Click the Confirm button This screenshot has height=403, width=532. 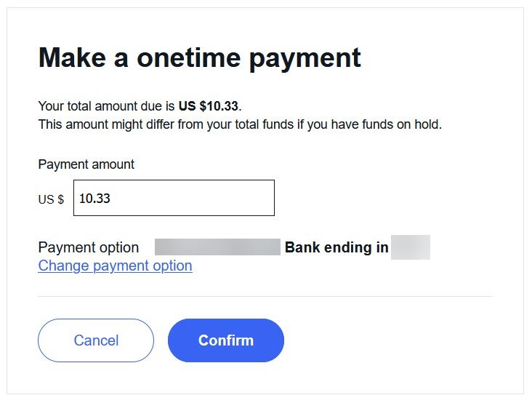pyautogui.click(x=225, y=340)
